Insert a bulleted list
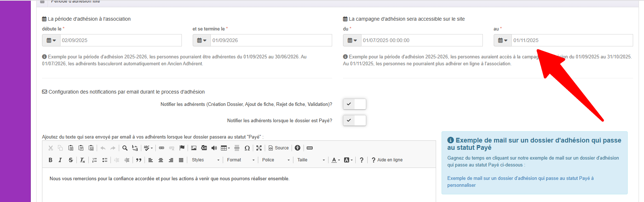Screen dimensions: 644x202 pos(105,160)
